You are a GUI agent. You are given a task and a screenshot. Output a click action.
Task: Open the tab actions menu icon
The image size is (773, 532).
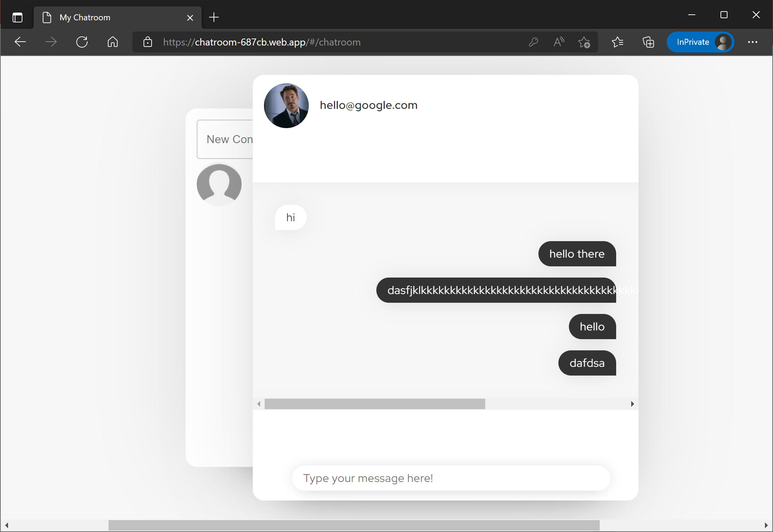coord(18,17)
